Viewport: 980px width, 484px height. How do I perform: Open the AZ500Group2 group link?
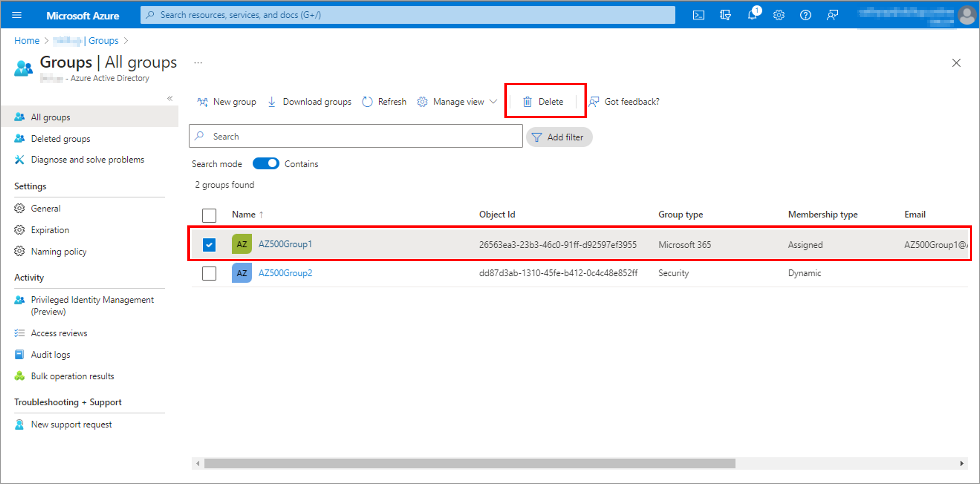pos(285,273)
